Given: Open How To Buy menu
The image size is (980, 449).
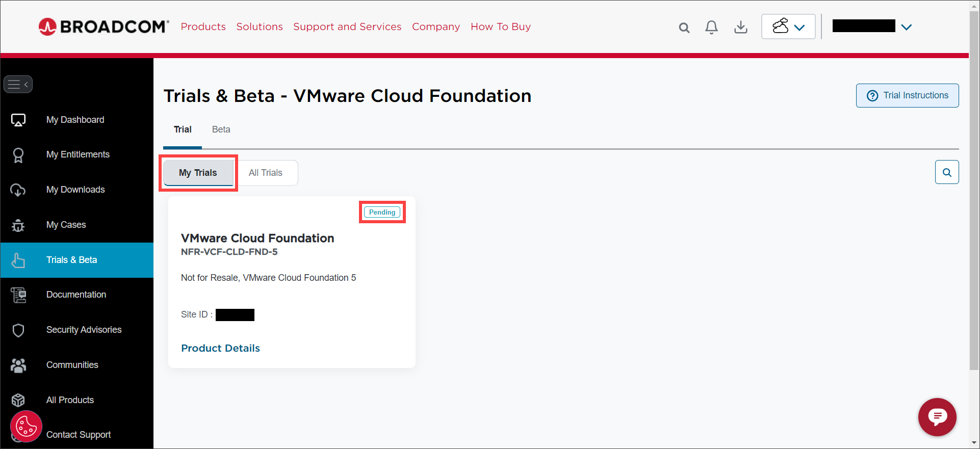Looking at the screenshot, I should point(501,27).
